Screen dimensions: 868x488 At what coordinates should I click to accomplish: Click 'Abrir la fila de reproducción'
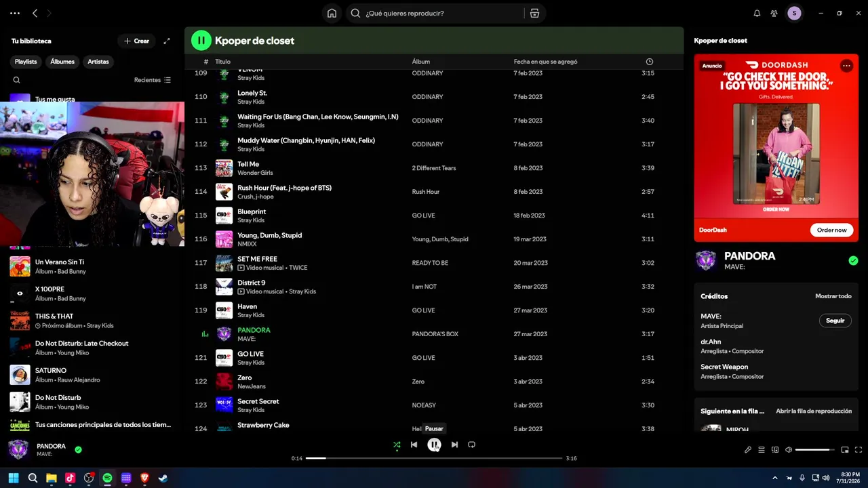[x=814, y=411]
